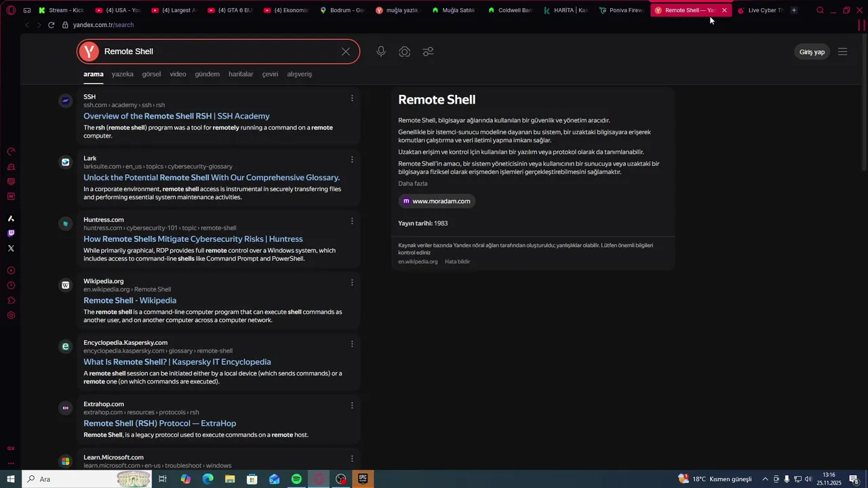
Task: Switch to Live Cyber Threat browser tab
Action: tap(759, 10)
